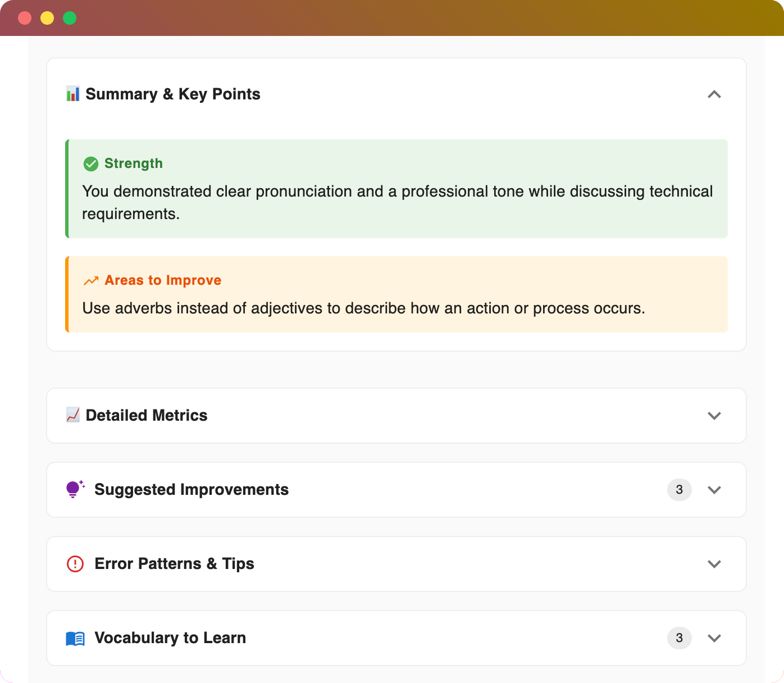784x683 pixels.
Task: Click the Suggested Improvements count badge
Action: click(679, 490)
